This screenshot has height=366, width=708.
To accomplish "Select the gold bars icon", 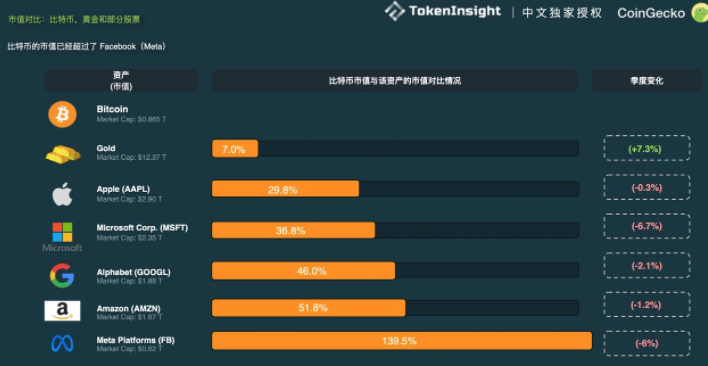I will (x=63, y=154).
